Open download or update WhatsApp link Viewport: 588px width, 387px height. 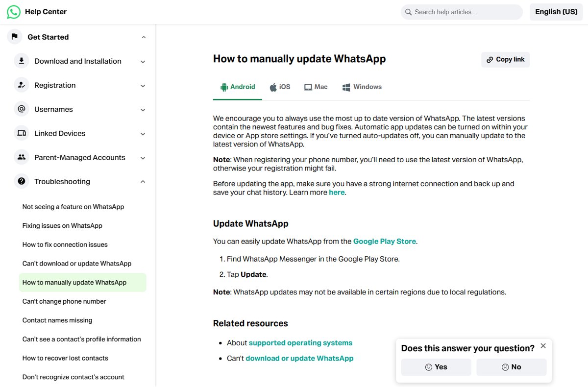[299, 358]
